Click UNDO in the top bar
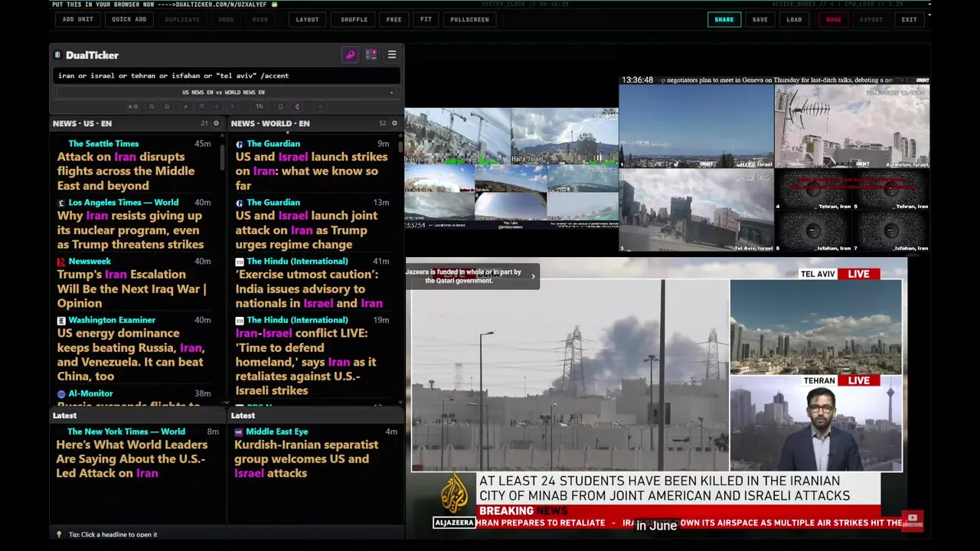This screenshot has width=980, height=551. 226,19
